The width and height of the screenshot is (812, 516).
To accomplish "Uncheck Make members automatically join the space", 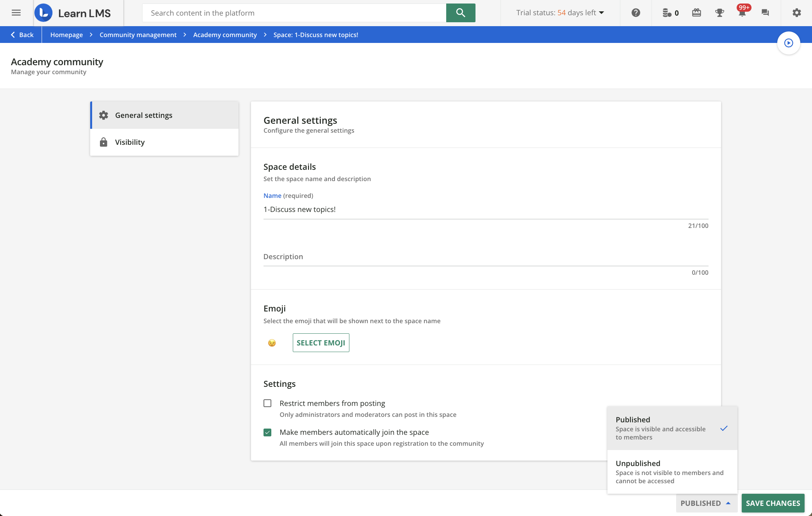I will pyautogui.click(x=267, y=432).
